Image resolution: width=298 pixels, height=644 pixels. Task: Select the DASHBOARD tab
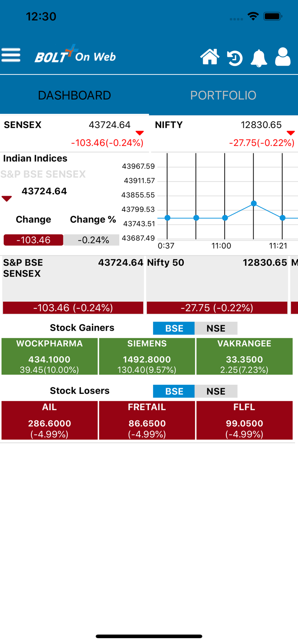(74, 95)
